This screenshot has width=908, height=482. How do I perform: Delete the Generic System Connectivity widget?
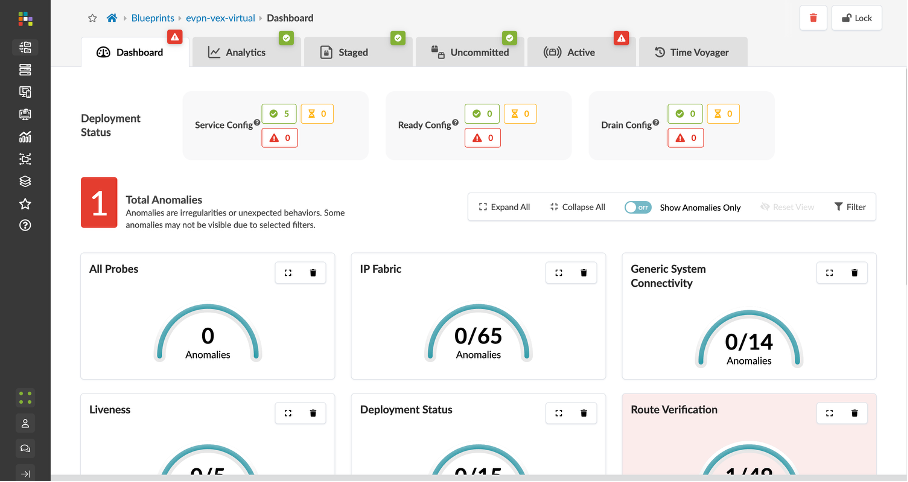point(854,273)
